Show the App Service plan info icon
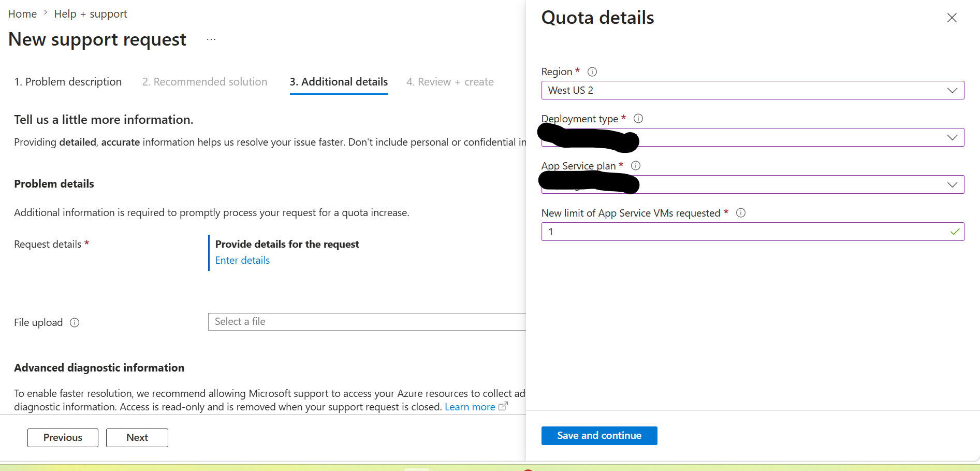Image resolution: width=980 pixels, height=471 pixels. coord(636,166)
